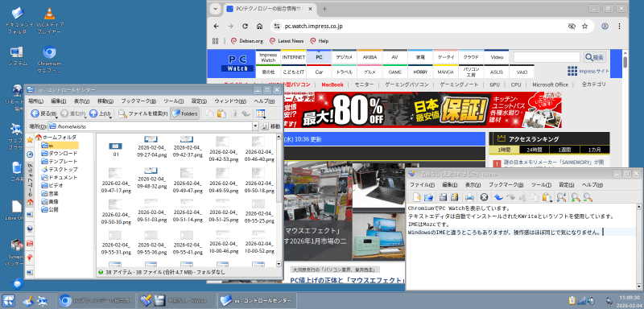The height and width of the screenshot is (309, 644).
Task: Click the KWrite paste clipboard icon
Action: point(547,197)
